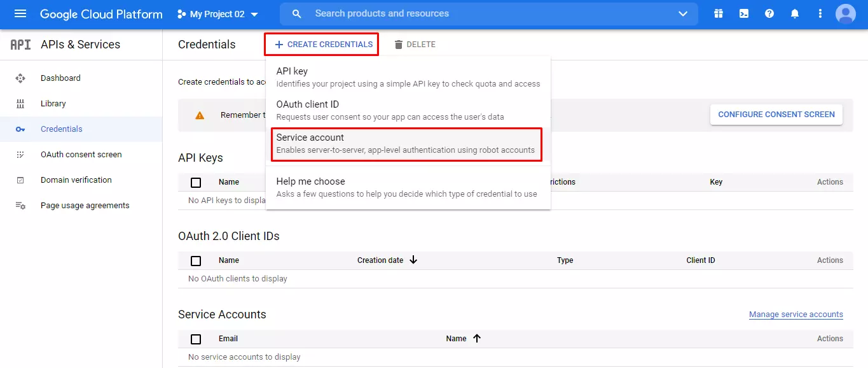Focus the Search products and resources field
This screenshot has height=368, width=868.
tap(488, 13)
